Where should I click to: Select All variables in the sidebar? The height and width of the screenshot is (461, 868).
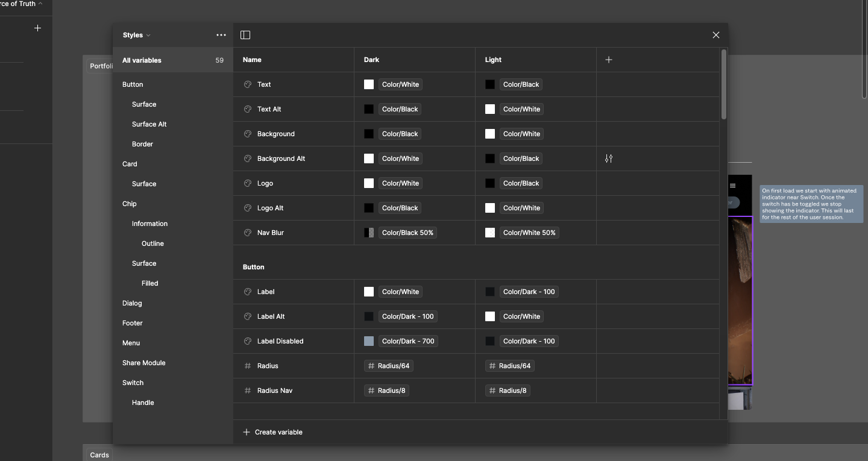[x=142, y=60]
